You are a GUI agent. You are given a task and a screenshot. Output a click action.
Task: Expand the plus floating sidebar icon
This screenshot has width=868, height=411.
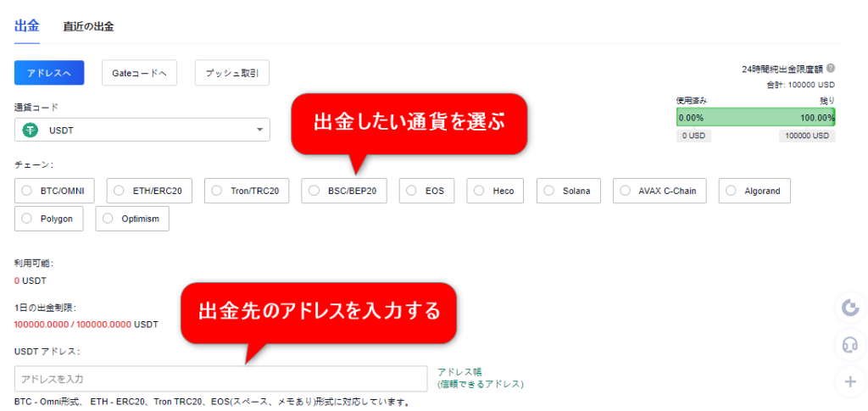pos(849,381)
